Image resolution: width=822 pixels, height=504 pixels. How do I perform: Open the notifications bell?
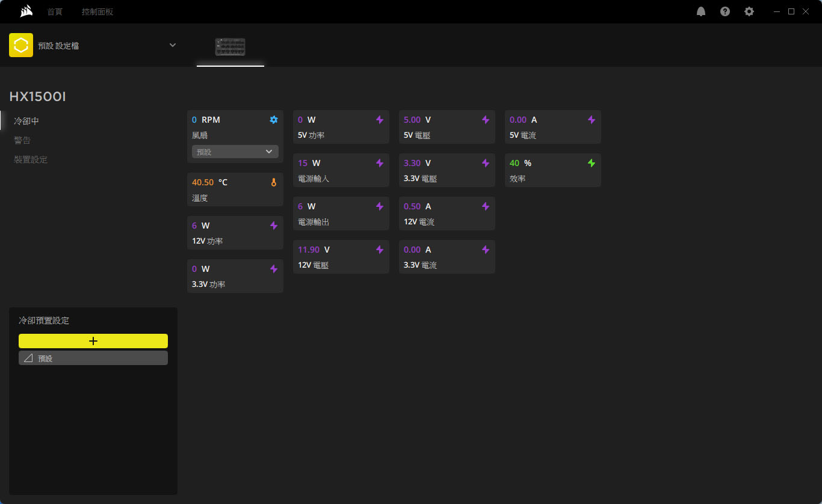[x=701, y=11]
